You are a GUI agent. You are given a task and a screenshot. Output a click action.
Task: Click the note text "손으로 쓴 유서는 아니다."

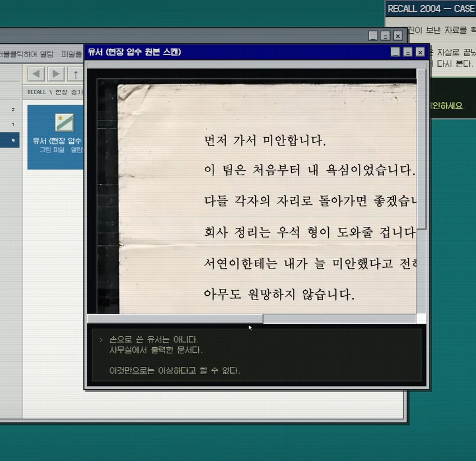[x=154, y=339]
